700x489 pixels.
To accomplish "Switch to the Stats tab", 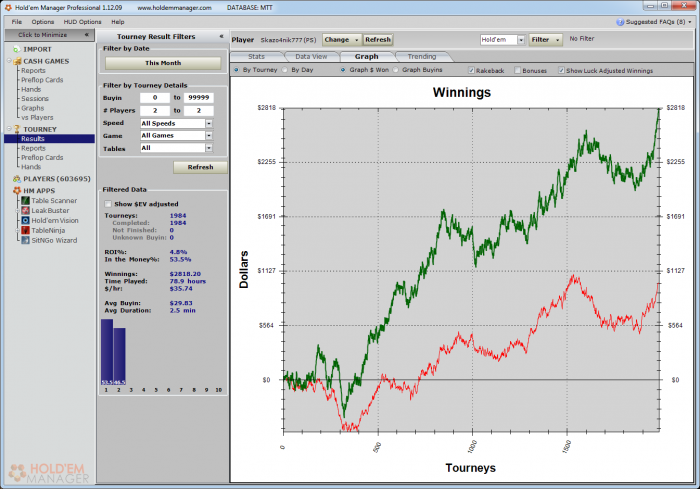I will point(256,57).
